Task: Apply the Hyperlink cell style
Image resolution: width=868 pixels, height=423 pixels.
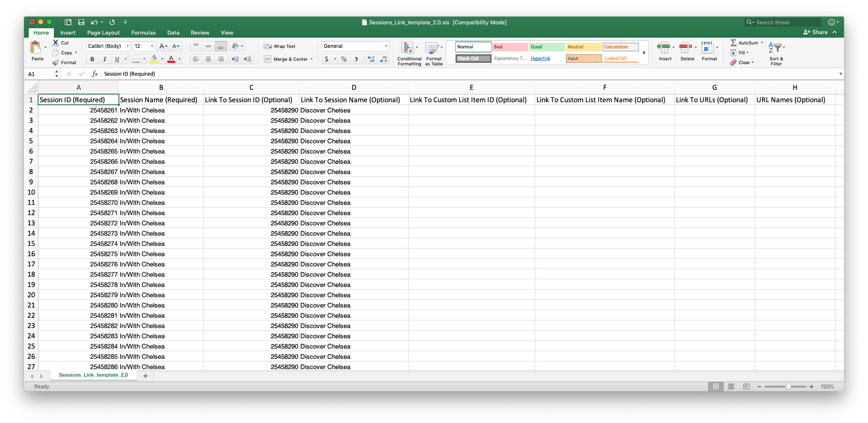Action: coord(540,58)
